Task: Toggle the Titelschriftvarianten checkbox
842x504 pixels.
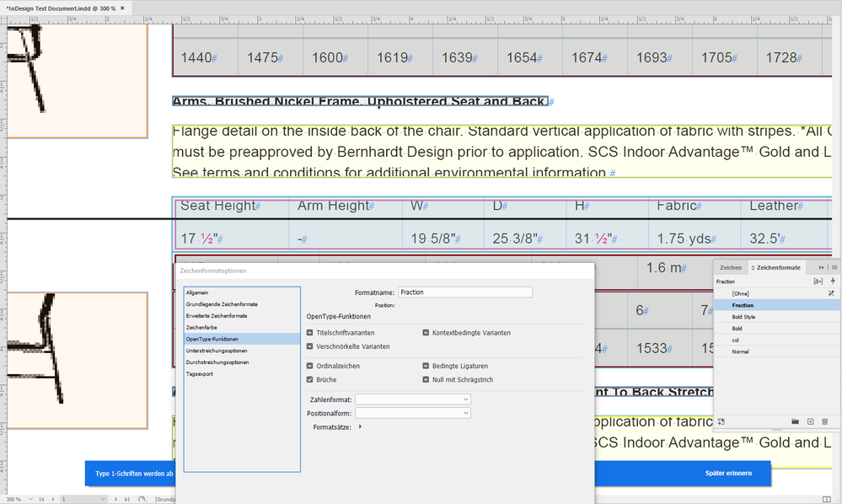Action: [311, 332]
